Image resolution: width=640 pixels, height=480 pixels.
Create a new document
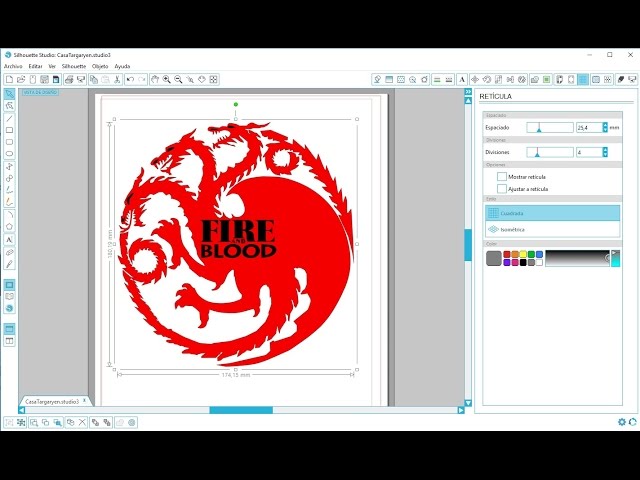9,79
